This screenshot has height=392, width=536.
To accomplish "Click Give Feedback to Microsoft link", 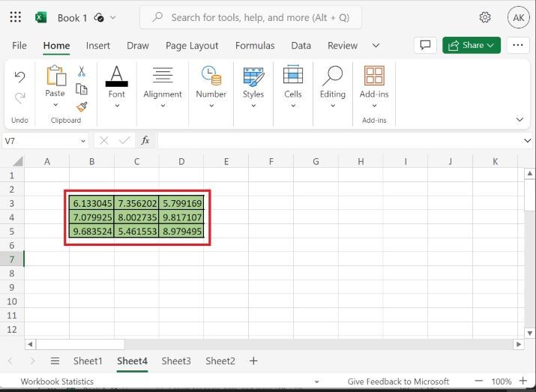I will click(398, 382).
